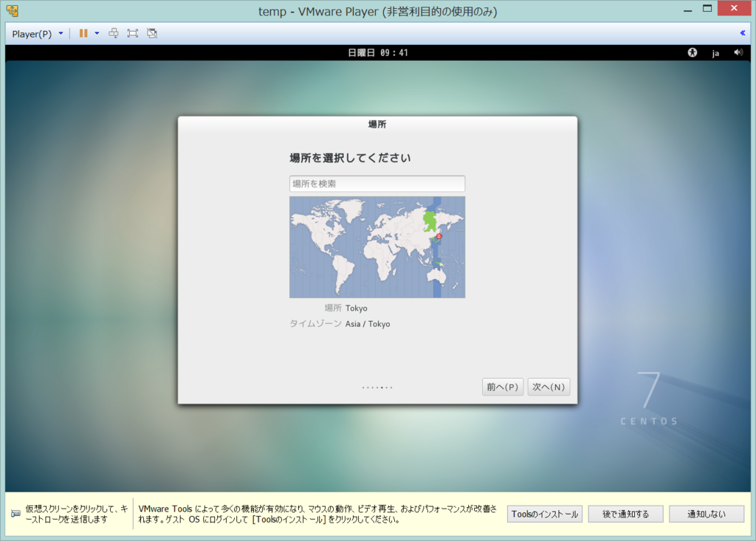Viewport: 756px width, 541px height.
Task: Proceed with 次へ(N) button
Action: [549, 387]
